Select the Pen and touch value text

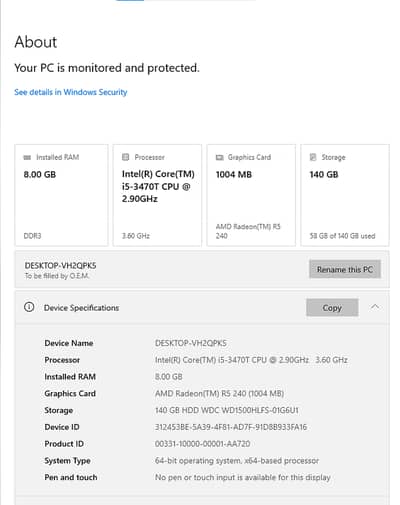pos(243,478)
